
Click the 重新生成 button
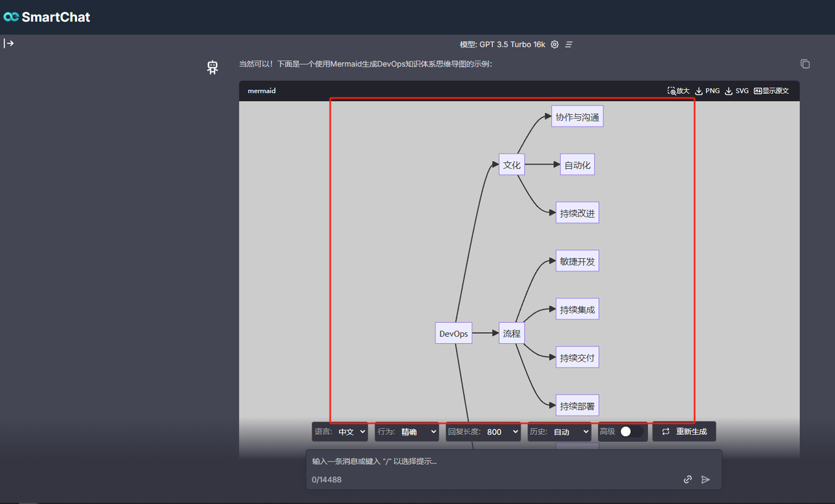click(684, 432)
